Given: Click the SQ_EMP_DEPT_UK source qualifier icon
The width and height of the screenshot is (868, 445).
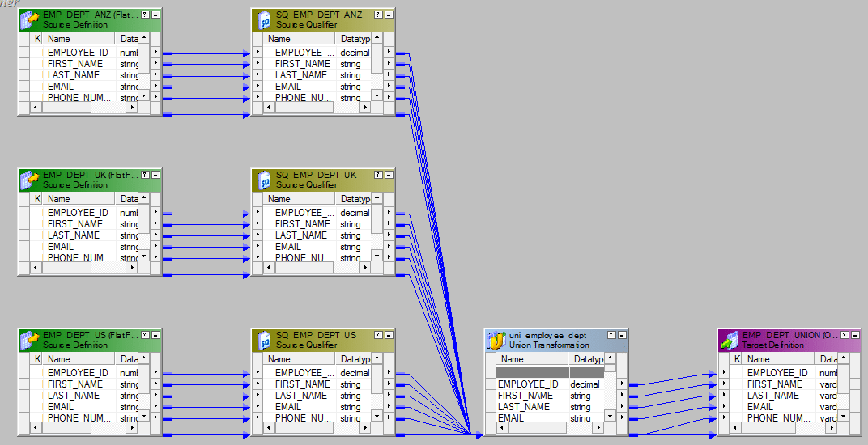Looking at the screenshot, I should 265,180.
